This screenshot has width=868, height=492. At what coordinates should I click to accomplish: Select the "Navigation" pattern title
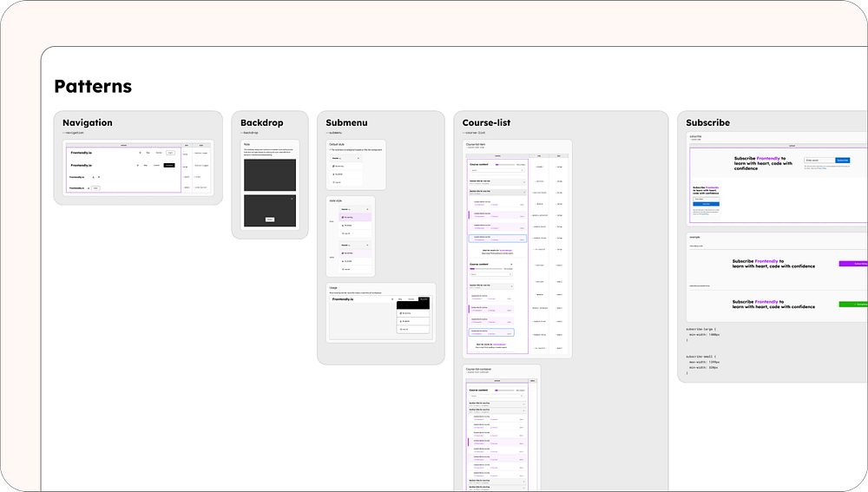88,123
